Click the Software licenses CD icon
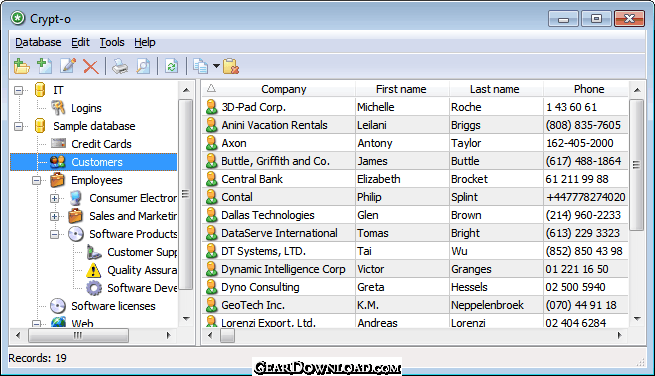Viewport: 655px width, 376px height. [x=58, y=306]
